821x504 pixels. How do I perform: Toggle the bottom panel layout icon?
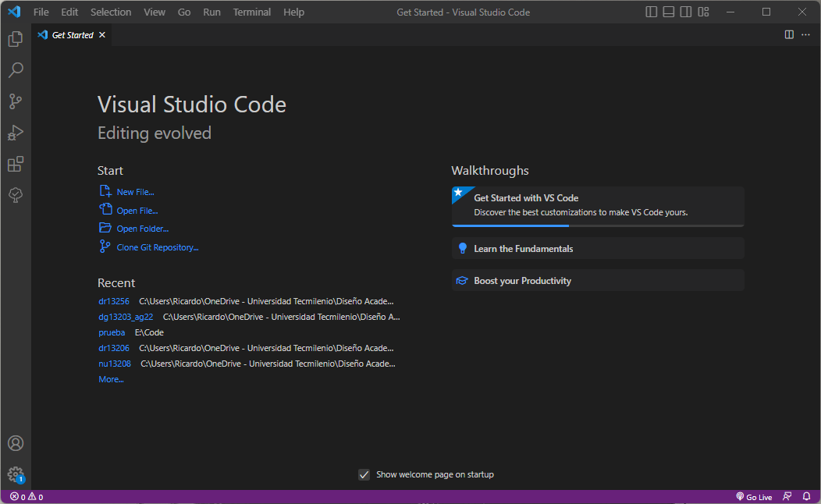tap(669, 12)
